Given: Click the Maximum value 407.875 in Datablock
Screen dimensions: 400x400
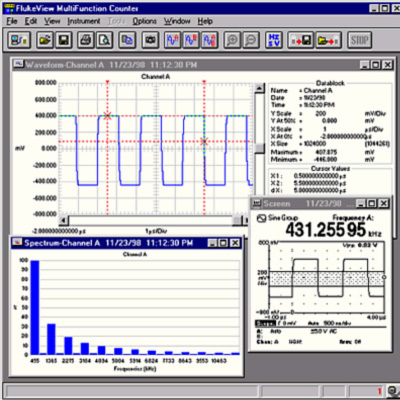Looking at the screenshot, I should point(326,152).
